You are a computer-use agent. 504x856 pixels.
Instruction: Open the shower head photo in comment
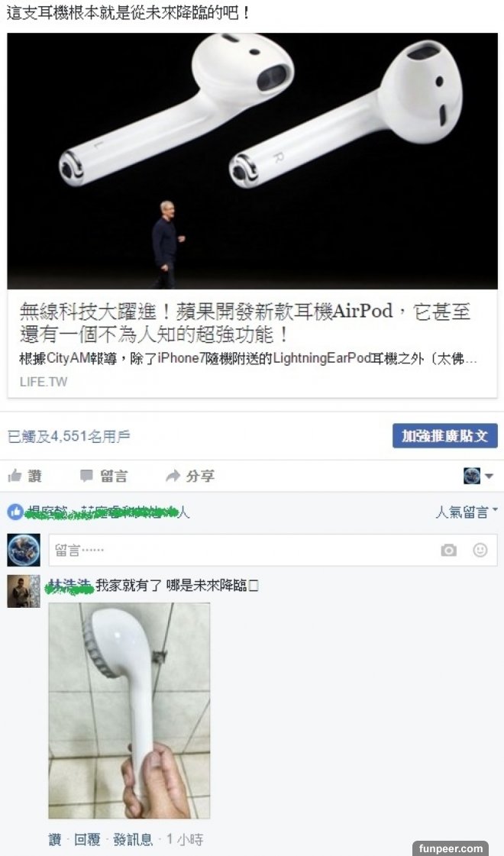(x=129, y=711)
